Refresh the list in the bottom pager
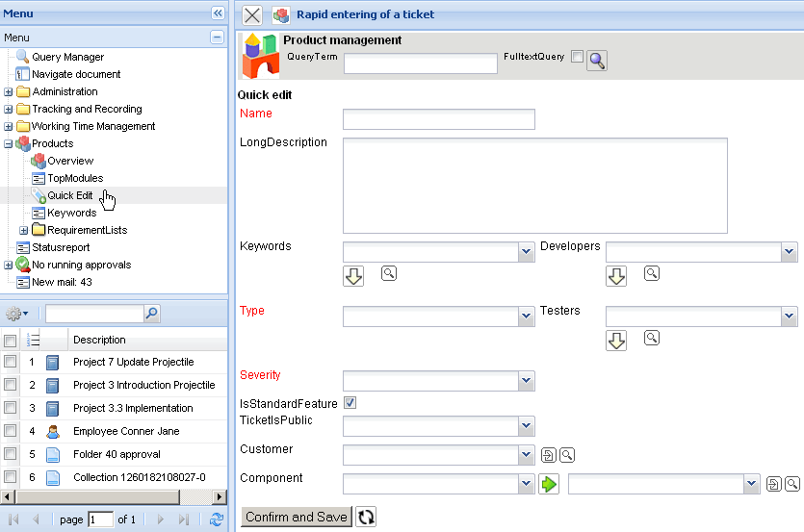 pyautogui.click(x=217, y=519)
